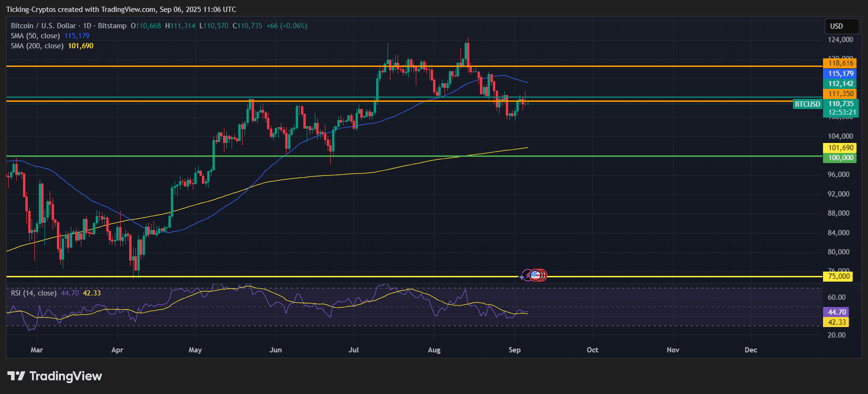Open the USD currency selector

842,26
